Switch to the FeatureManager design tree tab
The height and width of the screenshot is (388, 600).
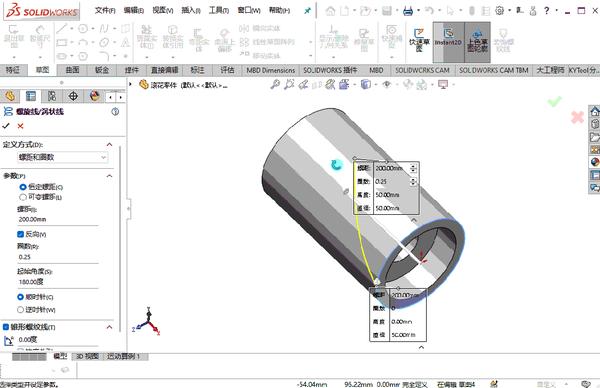(x=10, y=96)
